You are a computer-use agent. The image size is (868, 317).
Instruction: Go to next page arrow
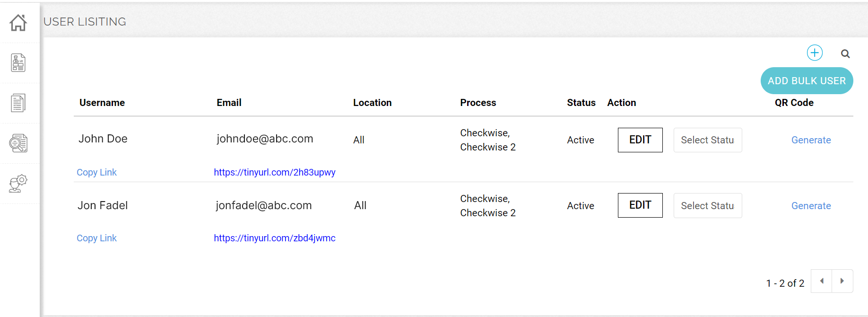coord(842,281)
